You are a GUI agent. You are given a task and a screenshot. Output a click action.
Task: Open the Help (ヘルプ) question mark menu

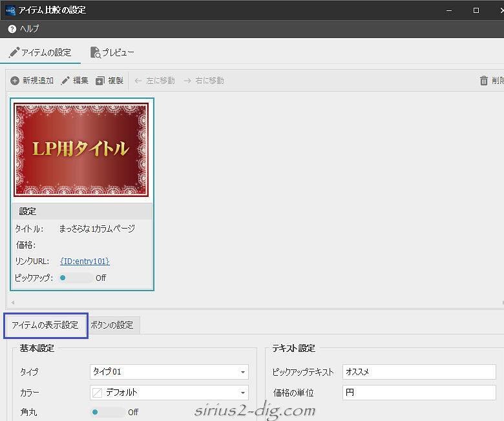12,29
